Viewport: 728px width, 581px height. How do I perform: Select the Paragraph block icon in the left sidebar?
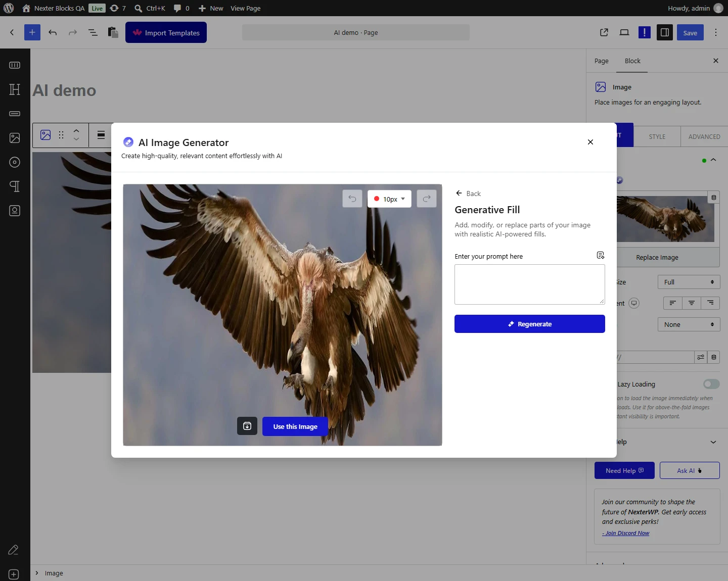(15, 186)
